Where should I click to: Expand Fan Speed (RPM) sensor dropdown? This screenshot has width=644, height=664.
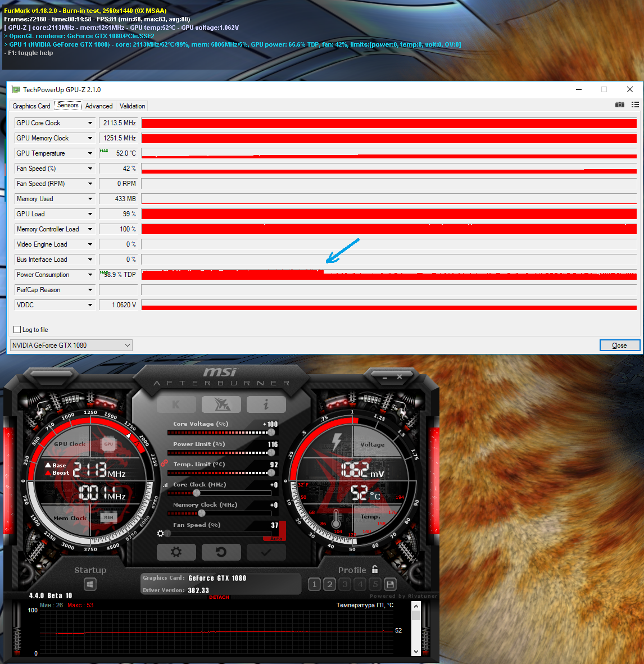coord(90,184)
